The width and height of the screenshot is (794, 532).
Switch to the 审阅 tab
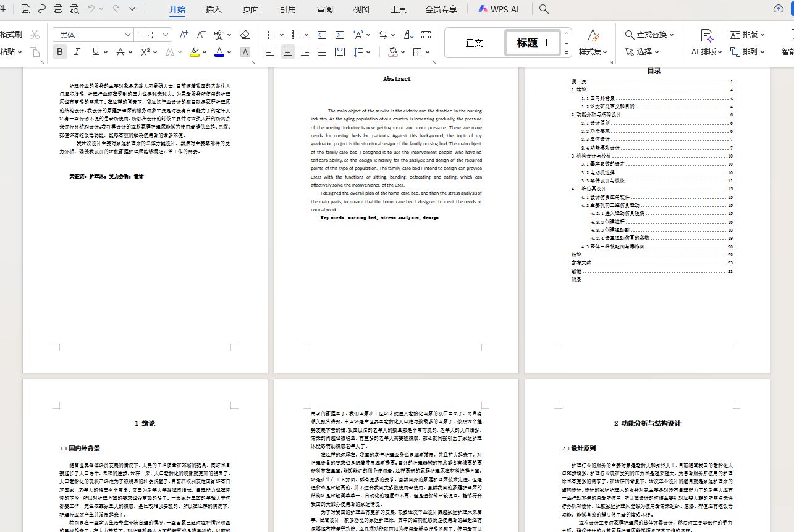pyautogui.click(x=325, y=9)
